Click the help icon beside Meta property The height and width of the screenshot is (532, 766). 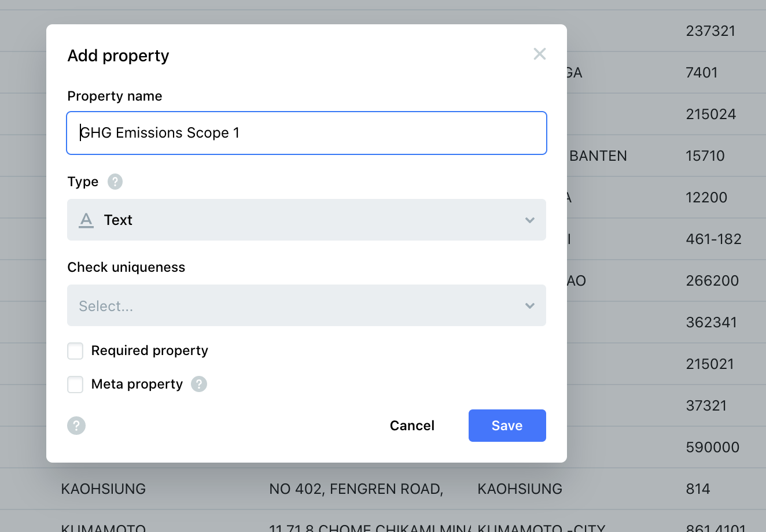(199, 384)
